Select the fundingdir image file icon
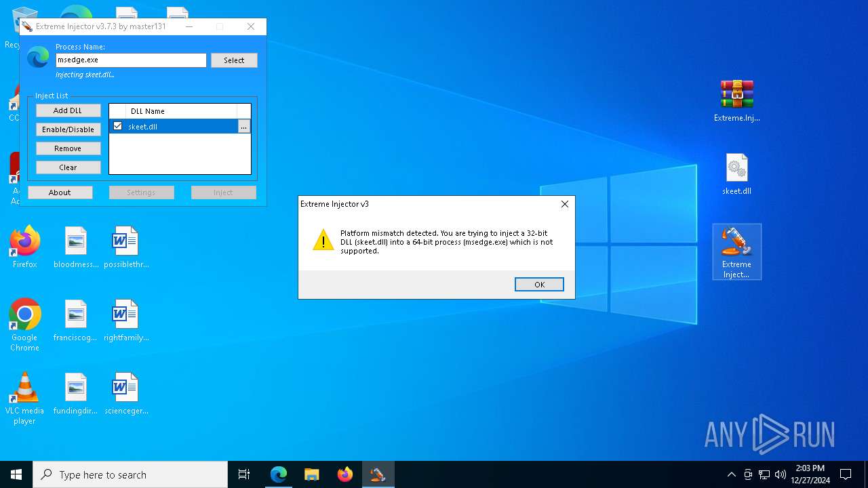 tap(76, 393)
